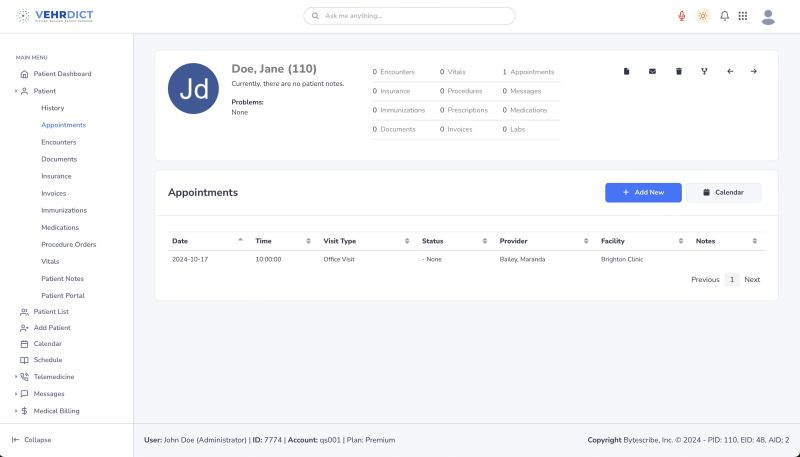Delete patient using the trash icon
This screenshot has height=457, width=800.
click(x=679, y=71)
